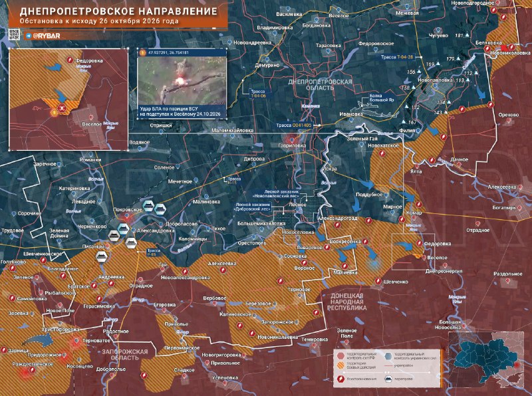This screenshot has width=532, height=396.
Task: Open the drone strike video thumbnail
Action: pos(182,80)
